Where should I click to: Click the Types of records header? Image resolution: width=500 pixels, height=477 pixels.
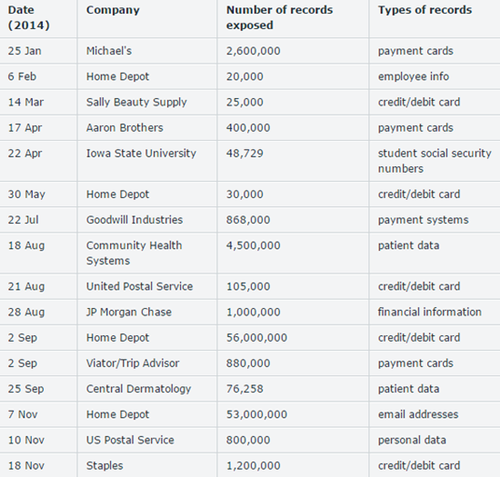[425, 10]
